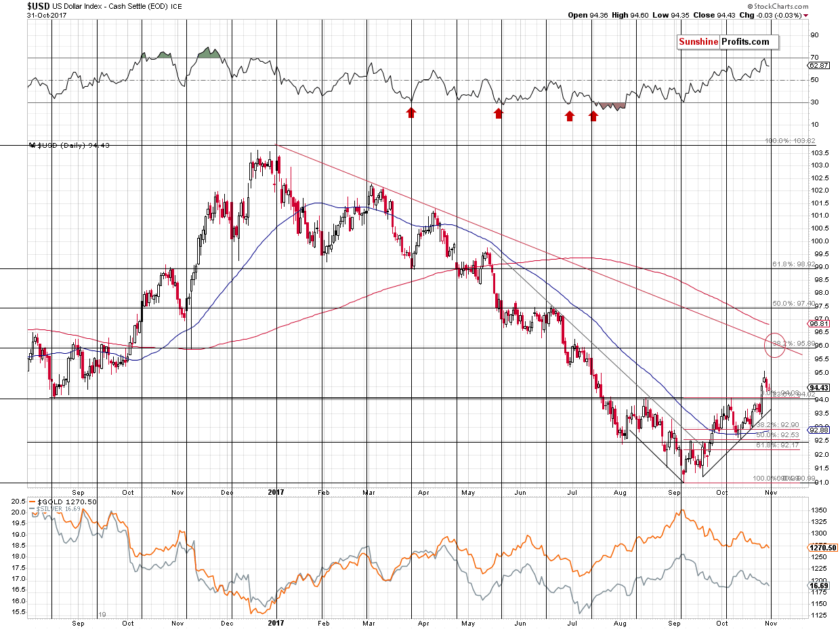Click Mar on the main chart time axis
840x629 pixels.
point(368,493)
